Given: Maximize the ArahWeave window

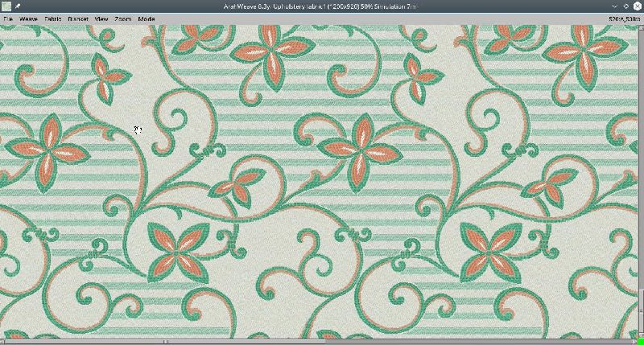Looking at the screenshot, I should 626,6.
